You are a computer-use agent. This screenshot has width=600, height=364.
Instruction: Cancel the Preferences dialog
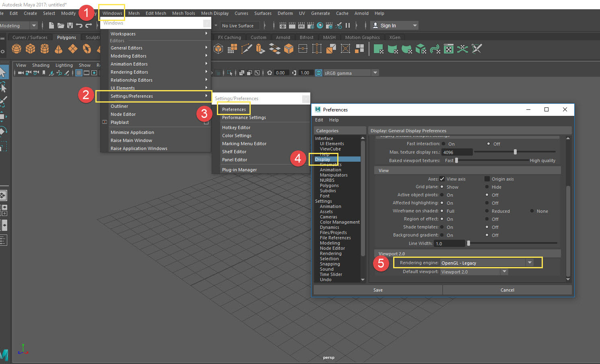507,290
